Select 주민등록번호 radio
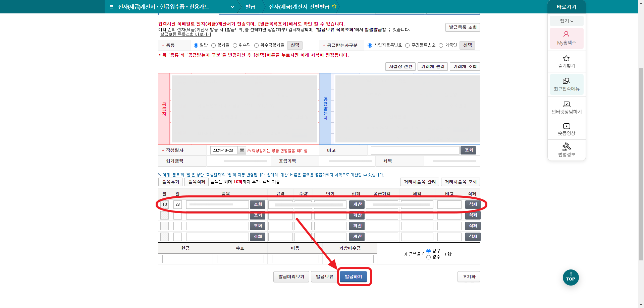Screen dimensions: 644x308 [x=407, y=45]
